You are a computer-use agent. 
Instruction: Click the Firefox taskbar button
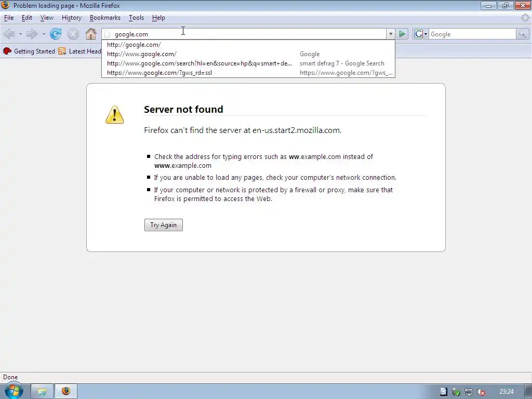click(x=66, y=392)
